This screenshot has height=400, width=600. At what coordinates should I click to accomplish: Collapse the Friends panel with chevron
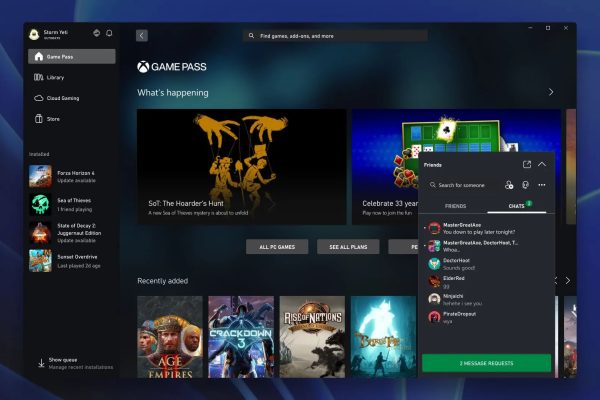(542, 164)
